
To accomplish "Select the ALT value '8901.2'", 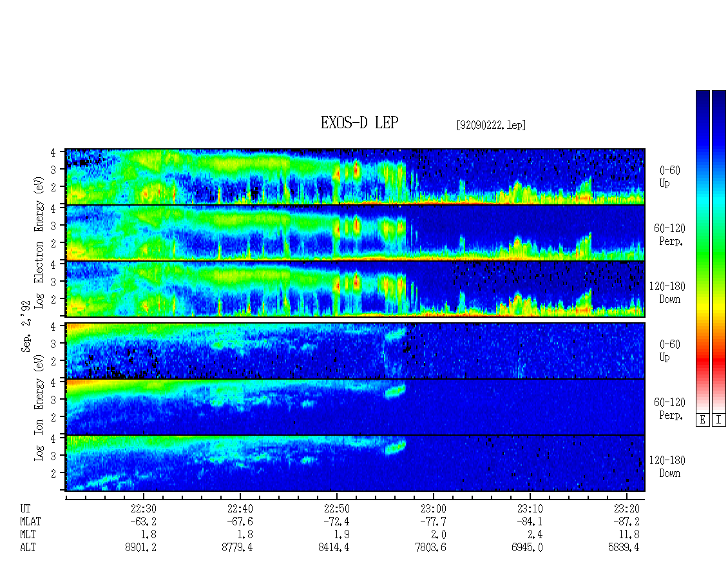I will [x=140, y=548].
